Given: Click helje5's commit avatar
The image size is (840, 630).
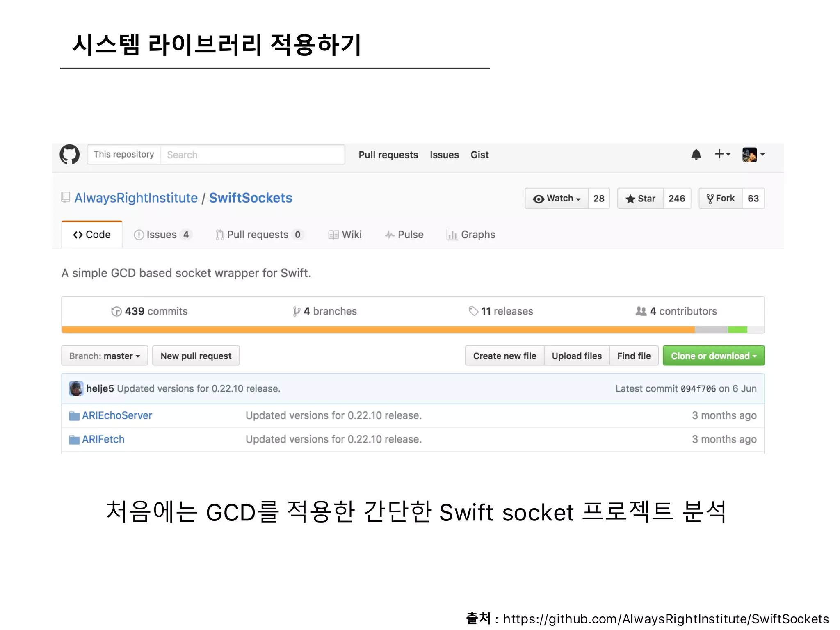Looking at the screenshot, I should pyautogui.click(x=76, y=388).
